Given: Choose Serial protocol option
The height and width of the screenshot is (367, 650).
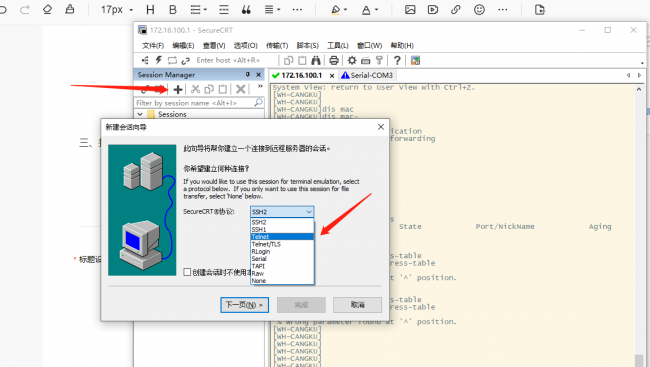Looking at the screenshot, I should coord(282,259).
